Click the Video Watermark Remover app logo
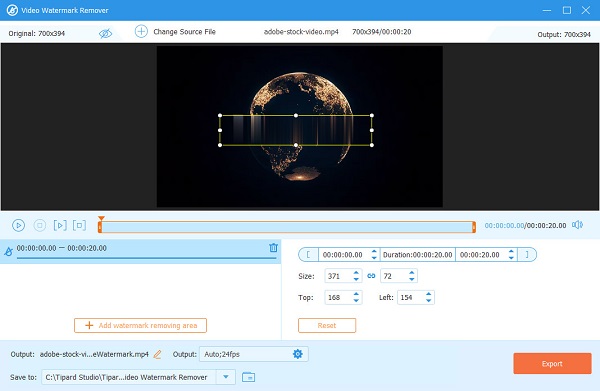This screenshot has height=391, width=600. (x=12, y=10)
